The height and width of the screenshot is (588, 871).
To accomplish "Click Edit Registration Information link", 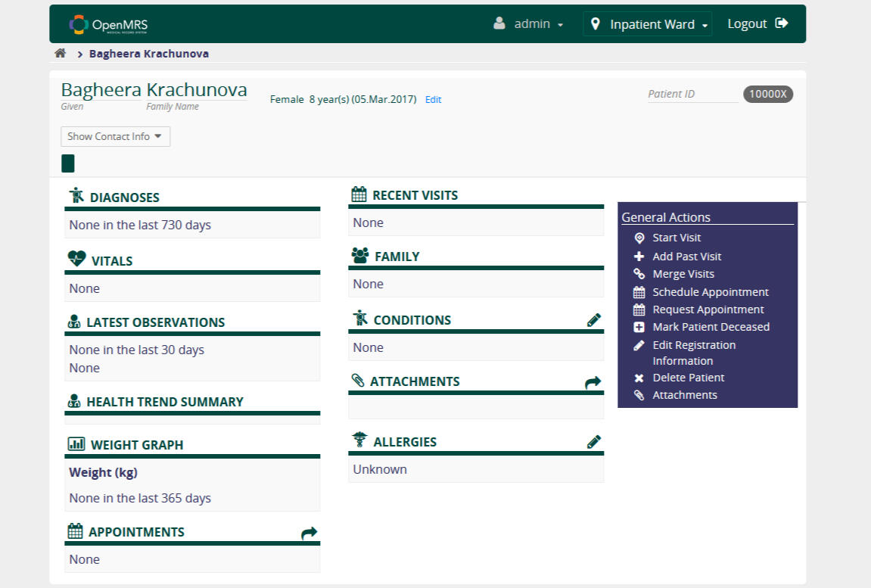I will click(693, 345).
